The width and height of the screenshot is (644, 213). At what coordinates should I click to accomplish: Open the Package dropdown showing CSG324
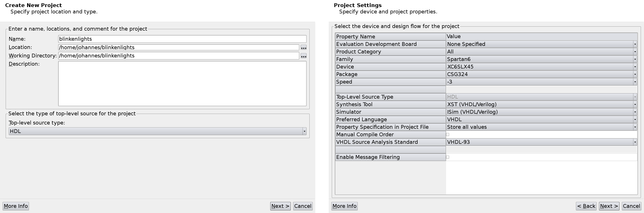[541, 74]
